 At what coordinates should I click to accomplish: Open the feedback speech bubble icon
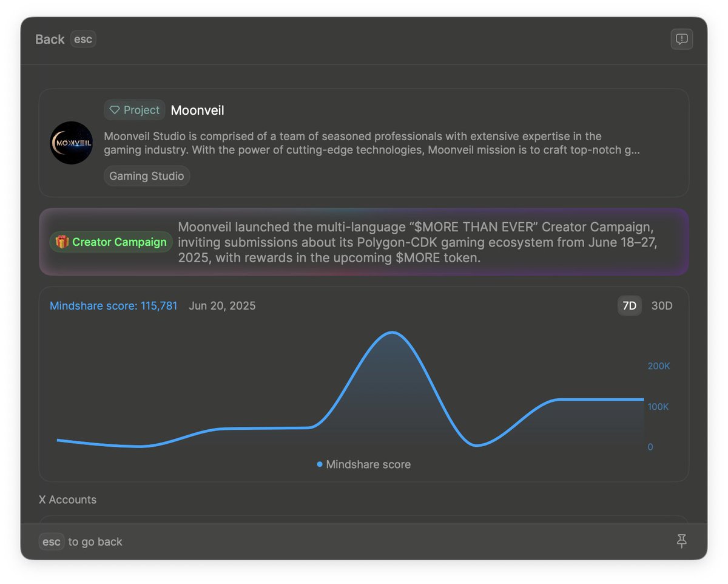click(x=682, y=39)
